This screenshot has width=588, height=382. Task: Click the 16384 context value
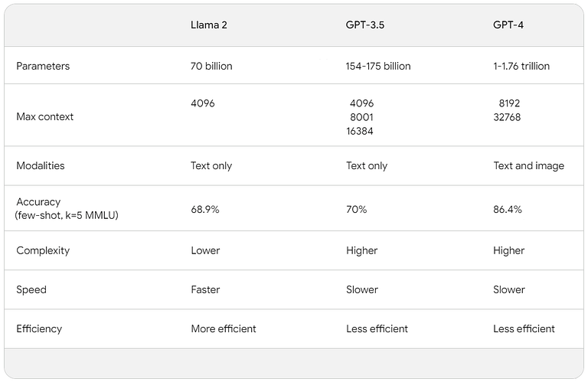pyautogui.click(x=360, y=131)
